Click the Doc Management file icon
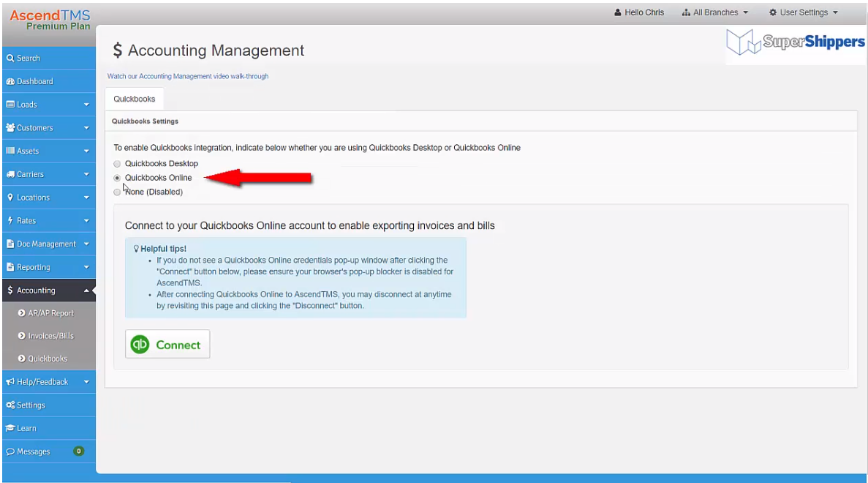The width and height of the screenshot is (868, 483). (x=10, y=244)
